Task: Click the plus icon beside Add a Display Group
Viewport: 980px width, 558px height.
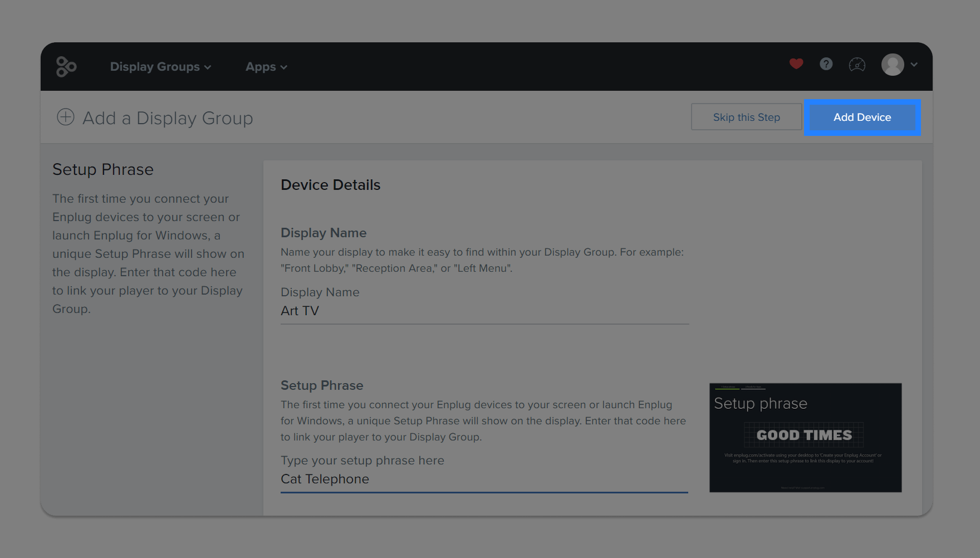Action: (65, 118)
